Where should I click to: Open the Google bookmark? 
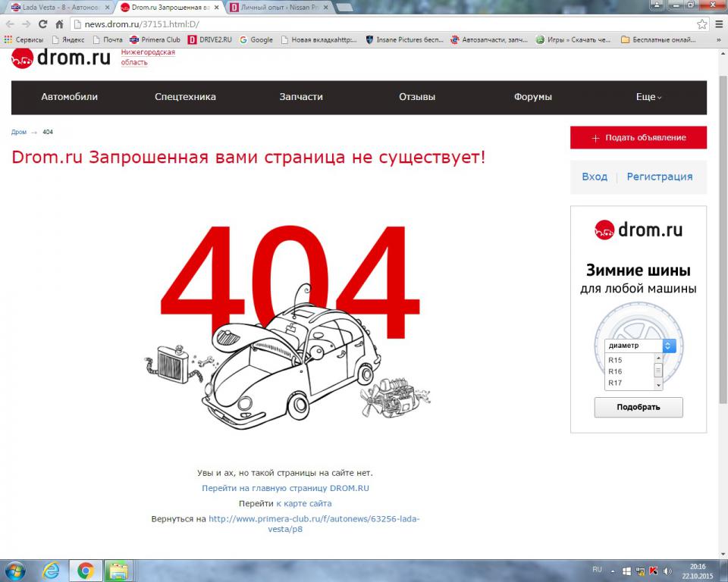click(x=256, y=40)
